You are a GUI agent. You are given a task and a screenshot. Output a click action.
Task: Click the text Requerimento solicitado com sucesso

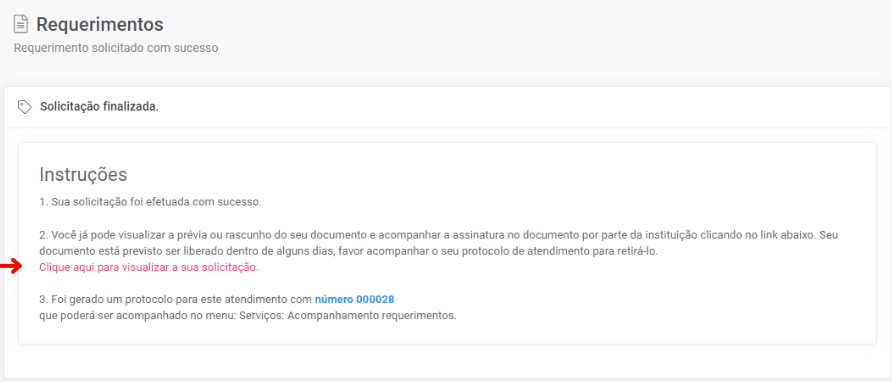click(116, 48)
